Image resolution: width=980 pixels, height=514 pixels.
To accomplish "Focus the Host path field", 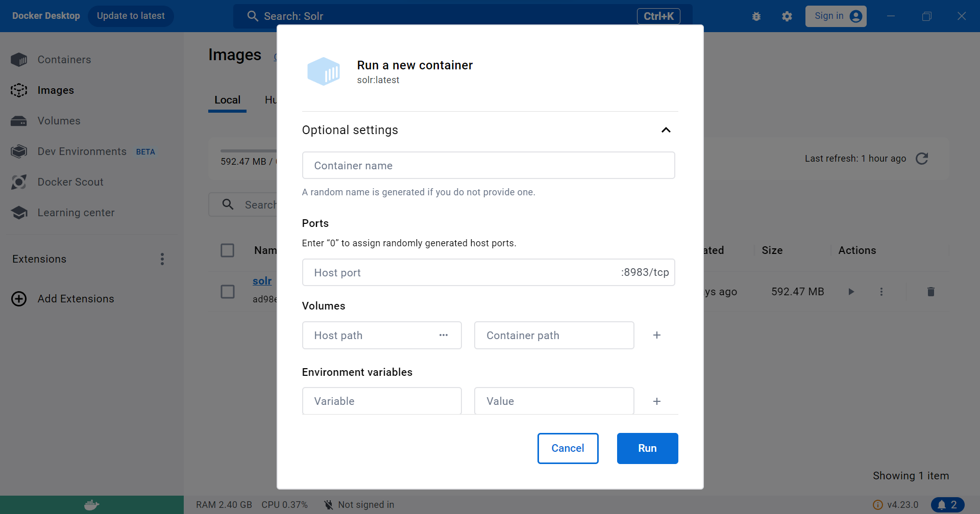I will click(x=382, y=335).
